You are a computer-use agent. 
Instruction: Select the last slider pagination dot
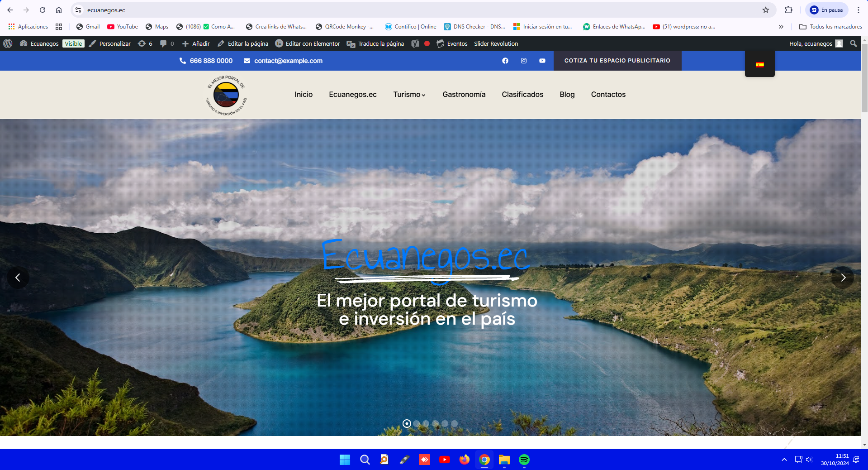point(454,423)
